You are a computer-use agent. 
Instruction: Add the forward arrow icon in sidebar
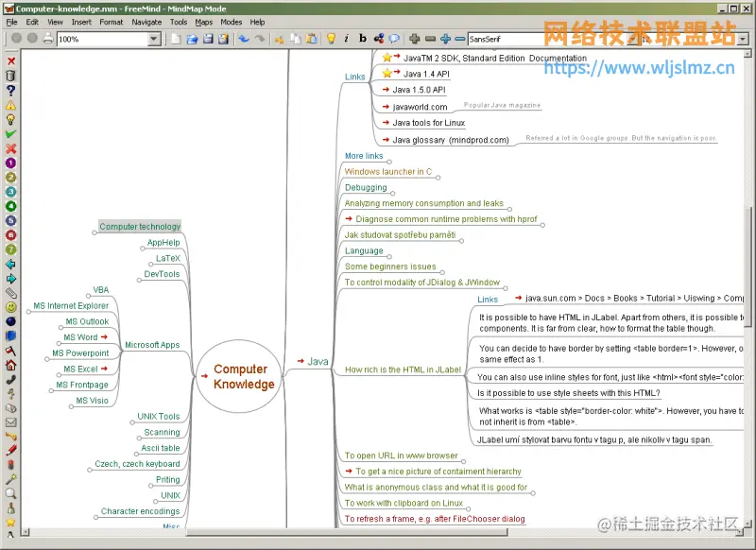click(x=10, y=279)
